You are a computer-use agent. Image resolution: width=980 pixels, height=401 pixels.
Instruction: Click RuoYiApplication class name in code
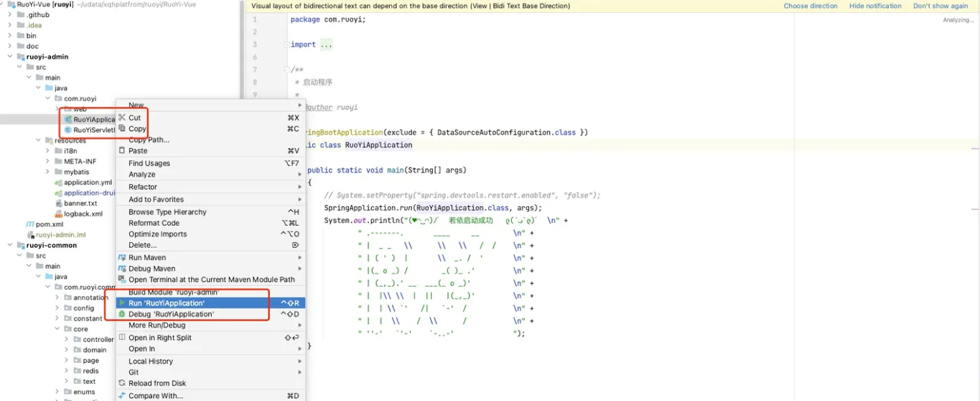378,145
